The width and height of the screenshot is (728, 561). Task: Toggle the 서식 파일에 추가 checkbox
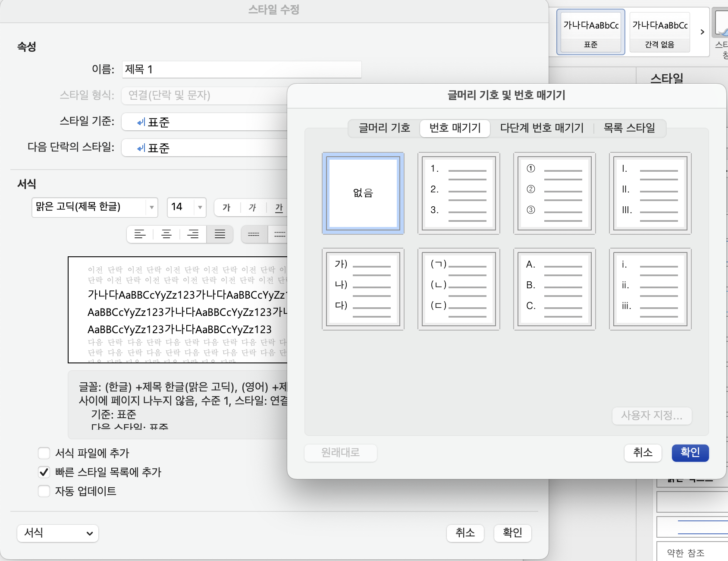(x=44, y=453)
